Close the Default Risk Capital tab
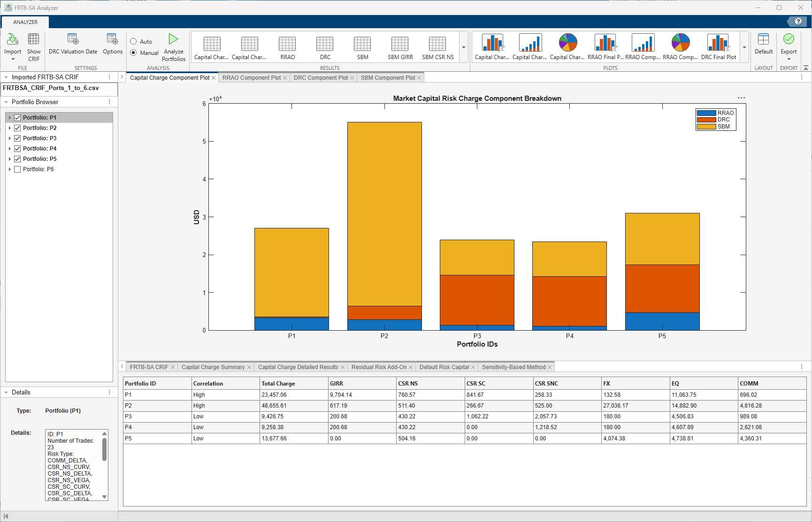Screen dimensions: 812x522 click(x=473, y=367)
